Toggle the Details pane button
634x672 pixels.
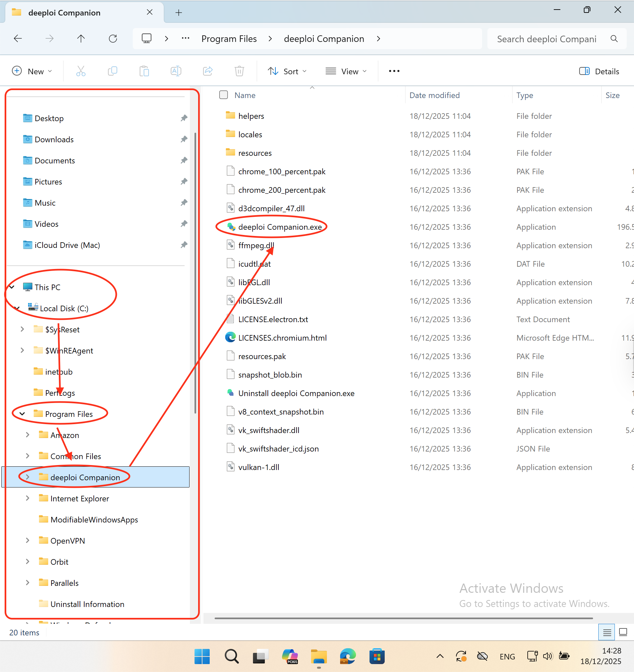coord(599,71)
